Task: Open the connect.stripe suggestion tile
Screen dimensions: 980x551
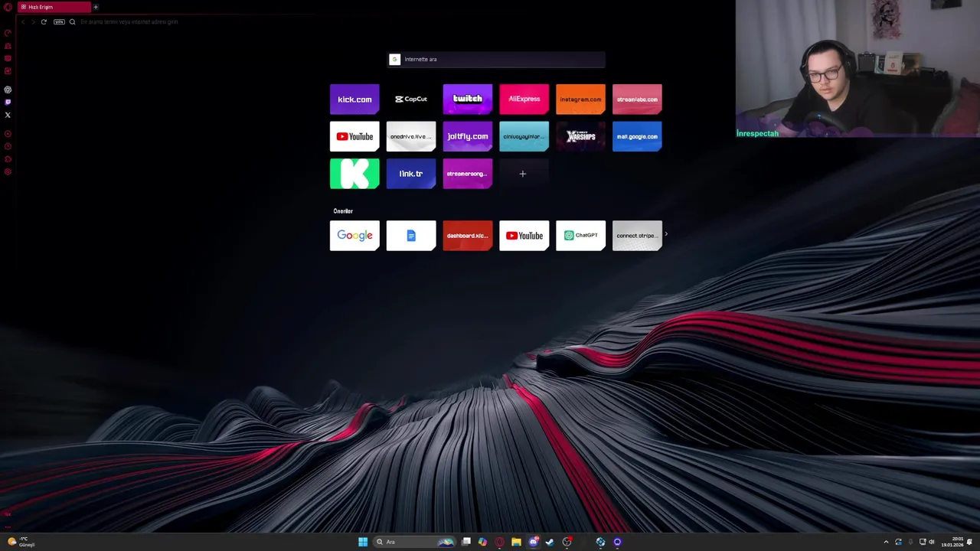Action: coord(637,236)
